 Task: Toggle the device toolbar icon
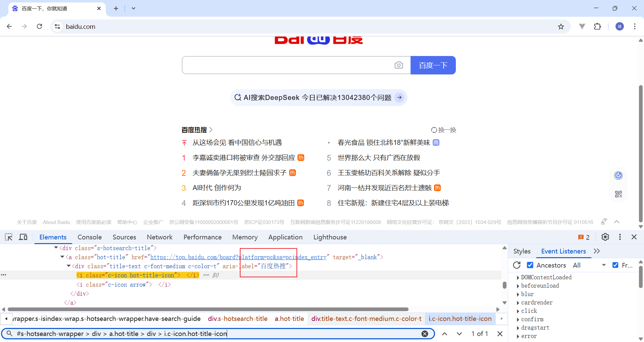pyautogui.click(x=23, y=237)
